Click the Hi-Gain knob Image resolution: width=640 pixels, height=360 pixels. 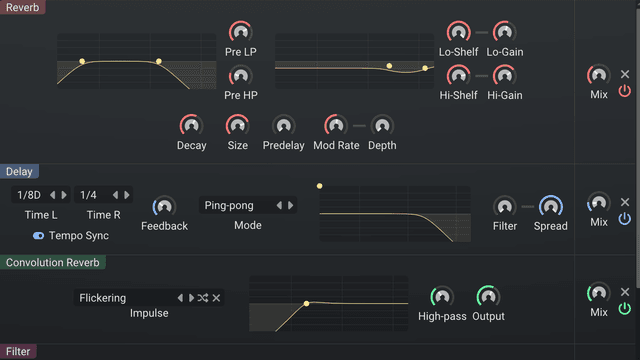tap(504, 76)
